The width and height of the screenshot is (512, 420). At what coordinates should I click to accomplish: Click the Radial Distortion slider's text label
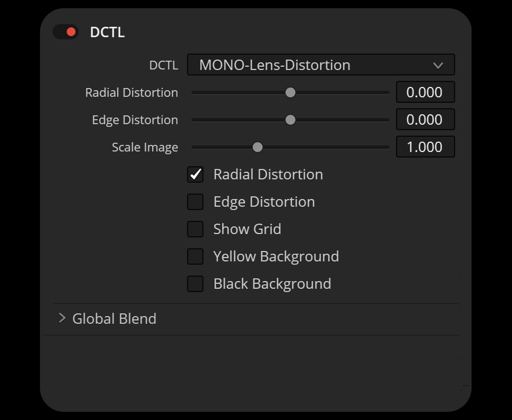point(131,92)
